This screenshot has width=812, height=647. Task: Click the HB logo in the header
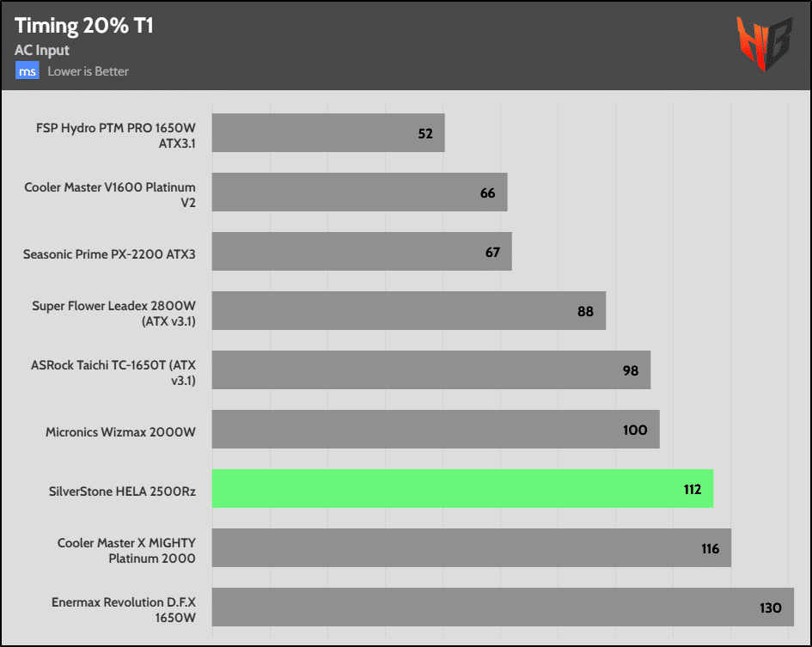(x=762, y=44)
